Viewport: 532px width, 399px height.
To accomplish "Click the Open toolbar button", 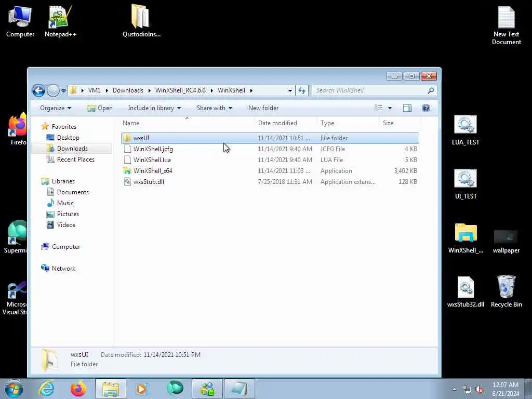I will (x=100, y=108).
